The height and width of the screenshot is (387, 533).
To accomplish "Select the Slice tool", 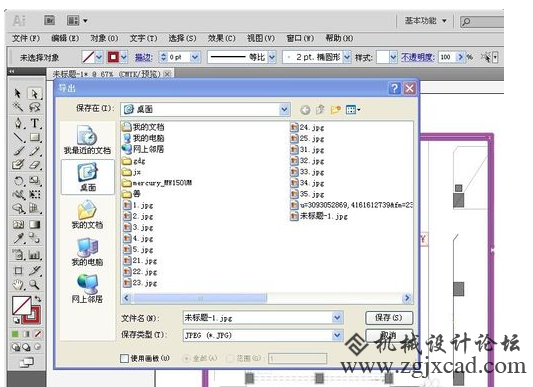I will [x=35, y=270].
